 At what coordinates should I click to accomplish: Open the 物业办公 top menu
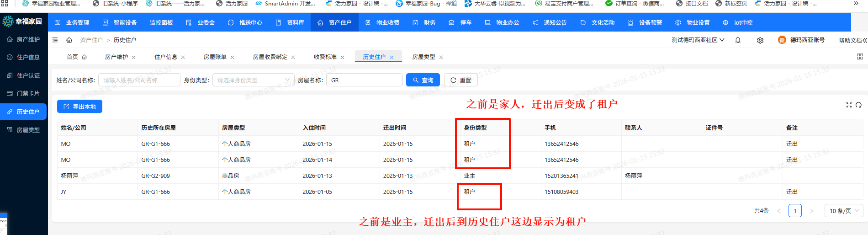[x=502, y=22]
